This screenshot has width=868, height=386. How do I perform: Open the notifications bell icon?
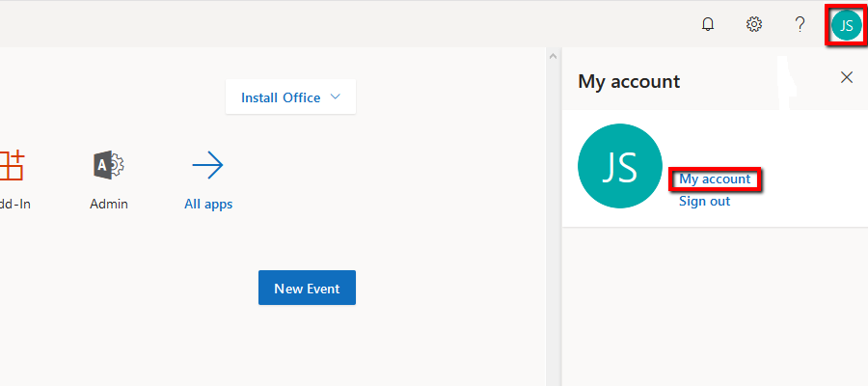point(708,24)
